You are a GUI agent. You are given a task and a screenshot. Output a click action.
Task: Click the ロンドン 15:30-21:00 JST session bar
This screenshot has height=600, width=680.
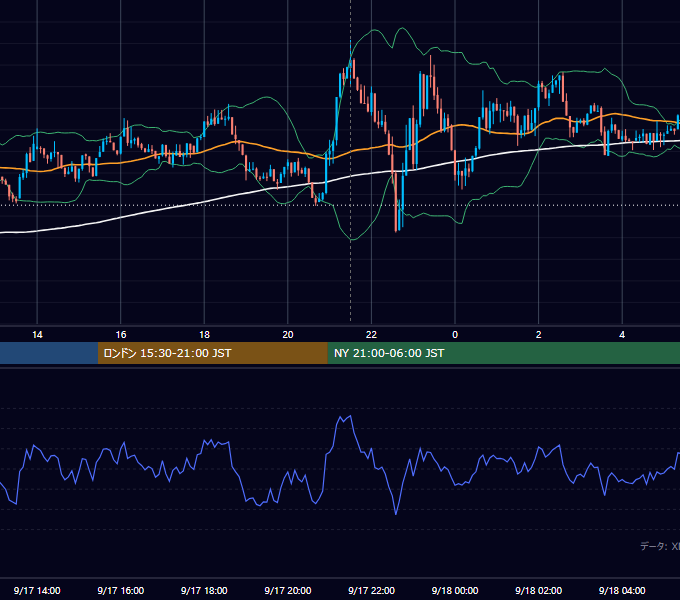click(x=212, y=353)
